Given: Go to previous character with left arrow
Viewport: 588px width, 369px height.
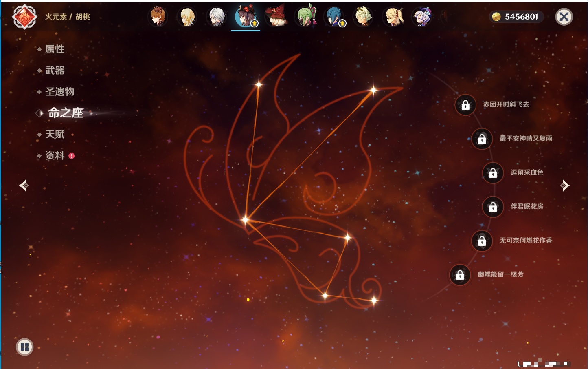Looking at the screenshot, I should click(x=24, y=186).
